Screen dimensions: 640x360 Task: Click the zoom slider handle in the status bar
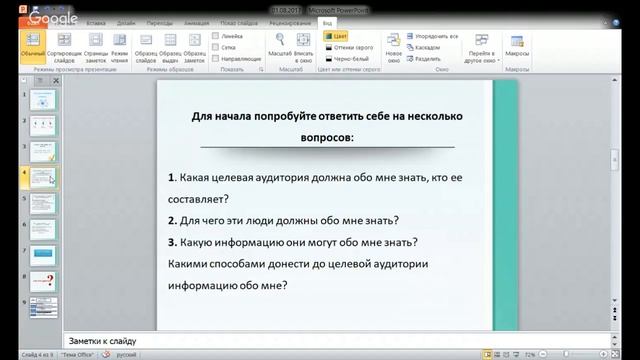pos(566,354)
